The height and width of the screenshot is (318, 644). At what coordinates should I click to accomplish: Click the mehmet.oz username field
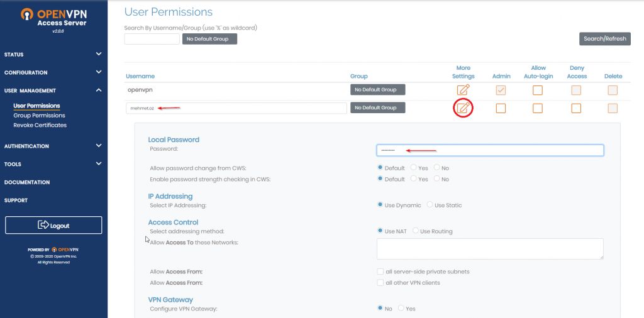tap(236, 108)
